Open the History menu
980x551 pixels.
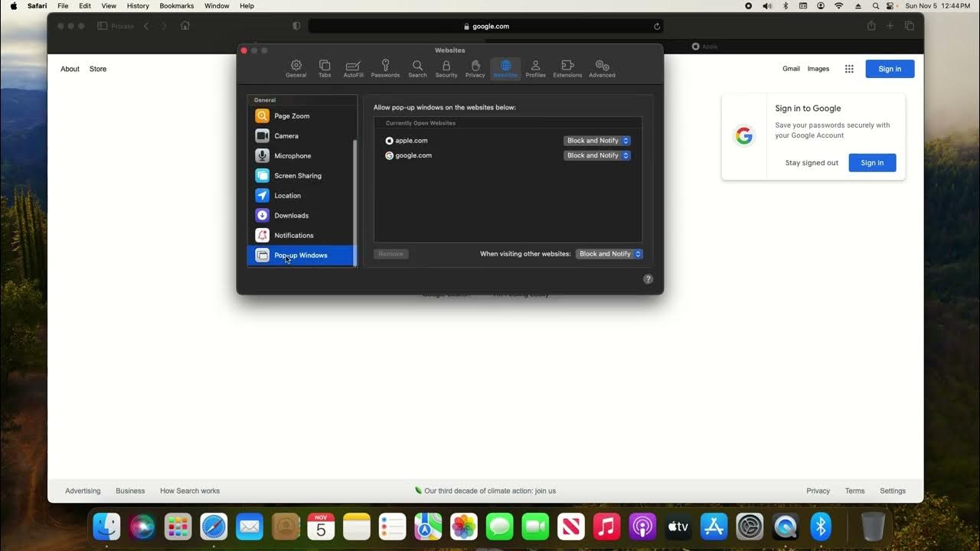pyautogui.click(x=138, y=5)
